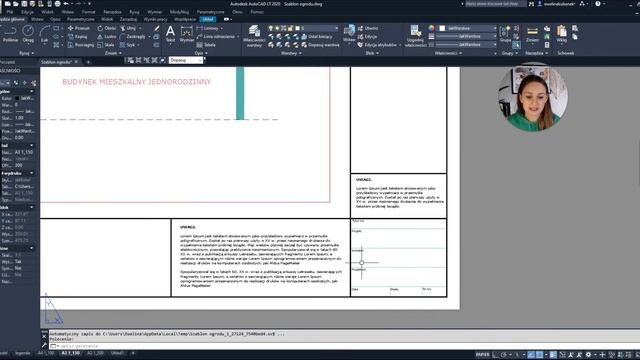Expand the Blok panel flyout
Viewport: 640px width, 360px height.
coord(372,53)
